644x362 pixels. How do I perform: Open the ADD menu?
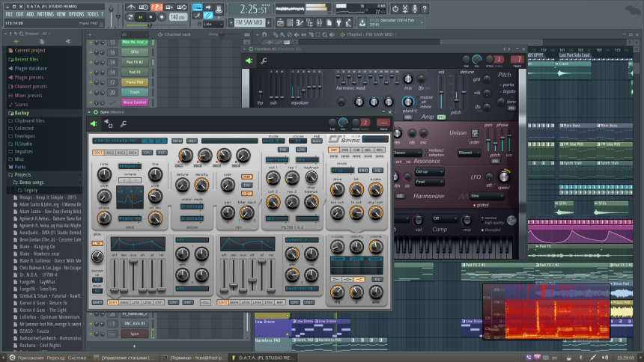point(31,14)
